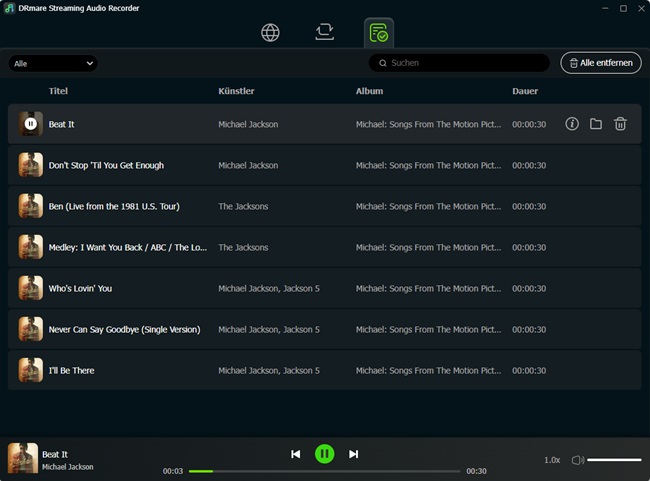Click the Alle entfernen button
650x481 pixels.
pos(601,63)
